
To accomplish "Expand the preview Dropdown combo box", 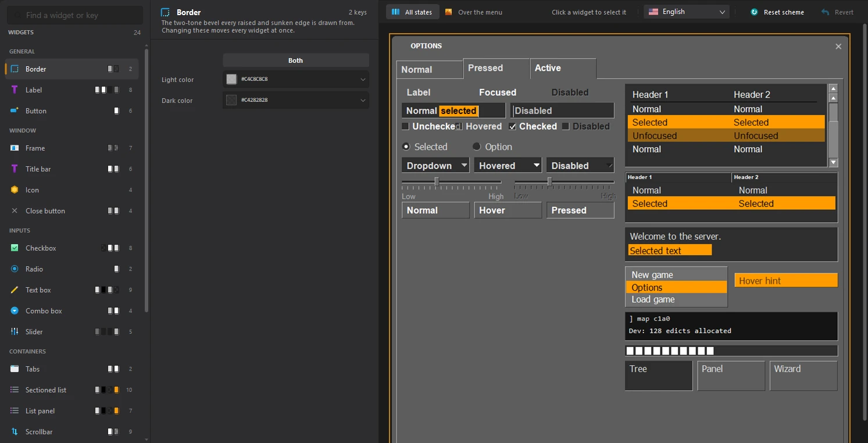I will [435, 166].
